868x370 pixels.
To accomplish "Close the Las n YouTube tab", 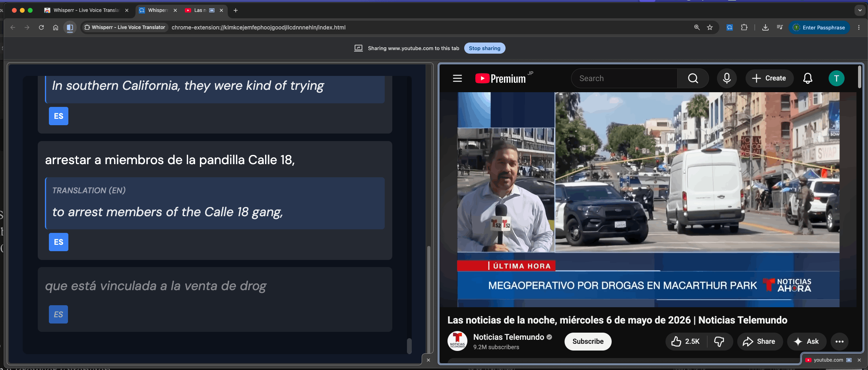I will pyautogui.click(x=221, y=10).
